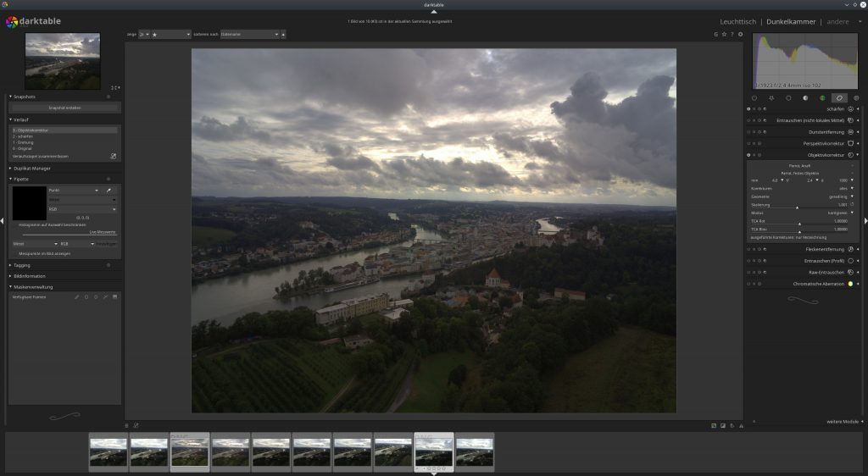Image resolution: width=868 pixels, height=476 pixels.
Task: Collapse the Verlauf panel
Action: click(x=22, y=119)
